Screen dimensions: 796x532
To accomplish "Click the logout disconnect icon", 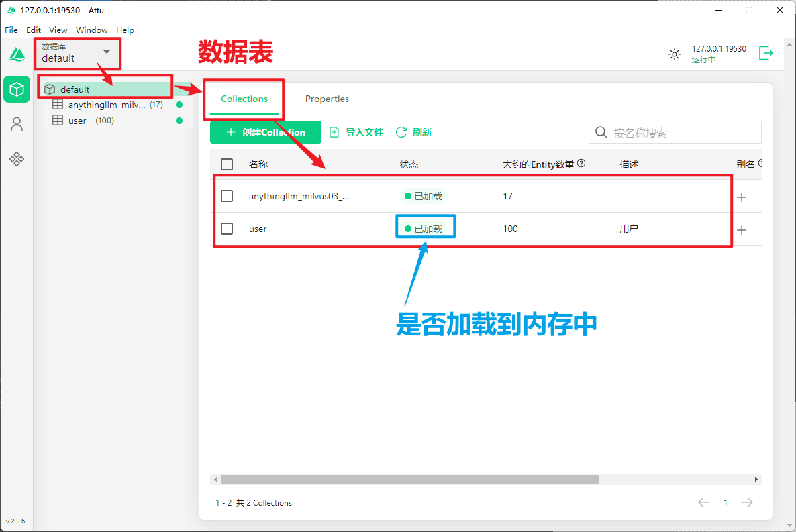I will pyautogui.click(x=766, y=53).
